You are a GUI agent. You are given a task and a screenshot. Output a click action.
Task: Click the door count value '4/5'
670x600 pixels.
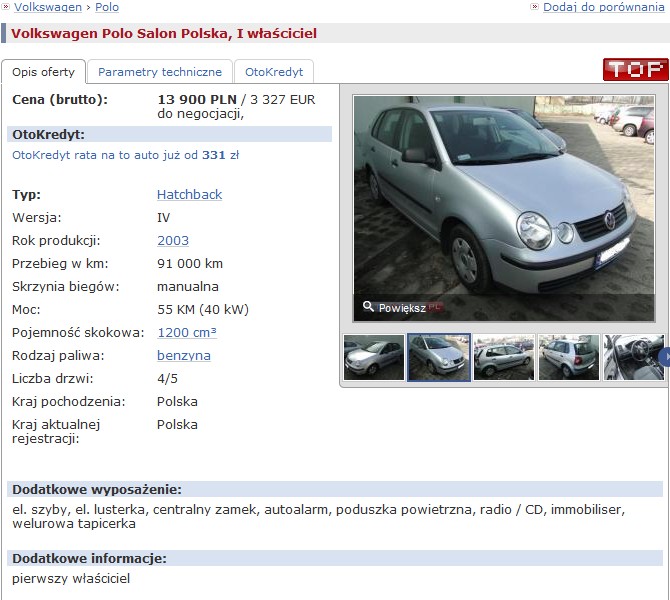tap(167, 379)
